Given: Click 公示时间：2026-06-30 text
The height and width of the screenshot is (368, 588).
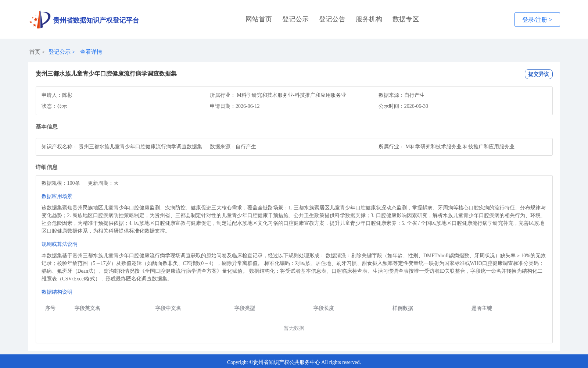Looking at the screenshot, I should pyautogui.click(x=403, y=106).
